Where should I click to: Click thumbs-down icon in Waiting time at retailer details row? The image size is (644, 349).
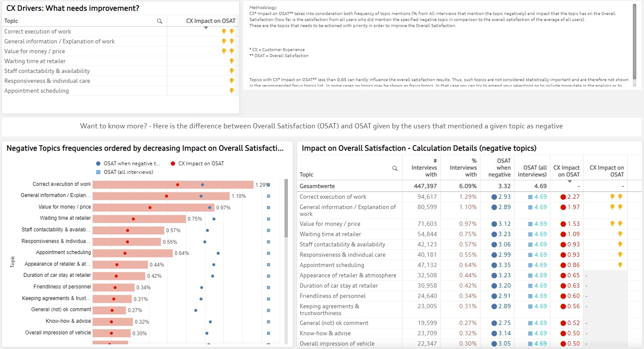[x=620, y=234]
